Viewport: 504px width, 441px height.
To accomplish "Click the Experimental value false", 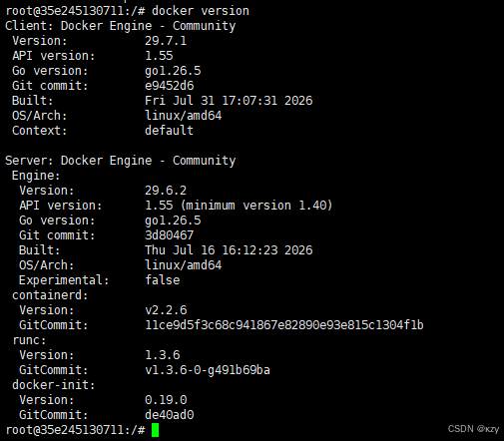I will [163, 280].
